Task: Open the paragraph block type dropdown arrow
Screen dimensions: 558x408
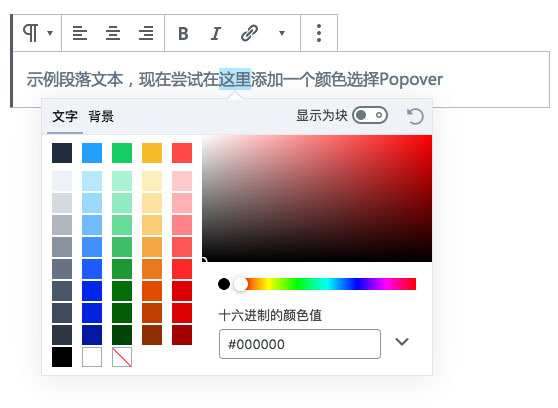Action: (50, 33)
